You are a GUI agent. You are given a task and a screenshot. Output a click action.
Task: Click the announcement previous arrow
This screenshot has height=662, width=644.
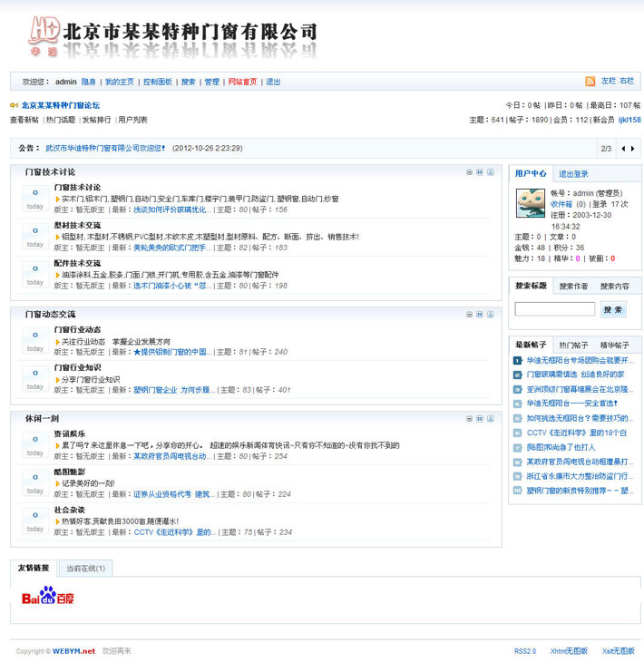(622, 148)
